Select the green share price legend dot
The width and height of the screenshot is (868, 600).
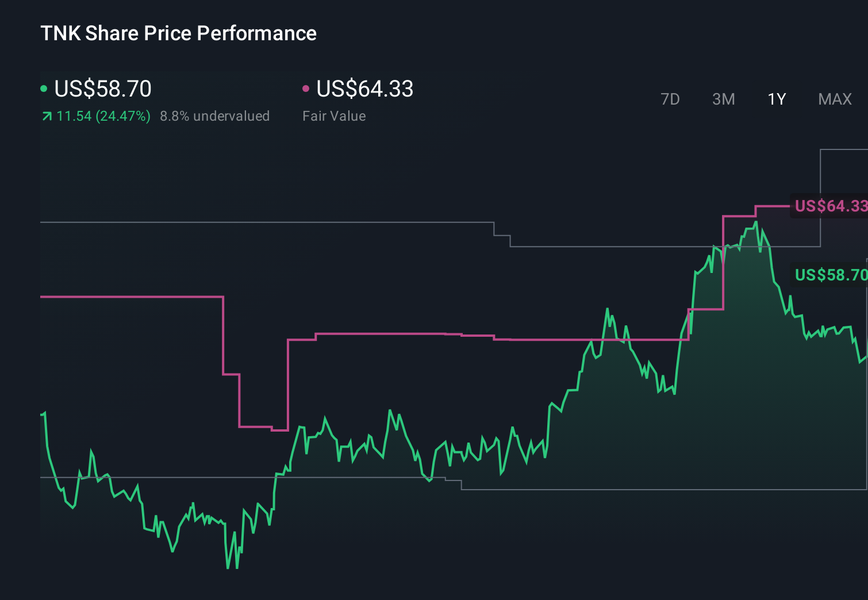44,88
